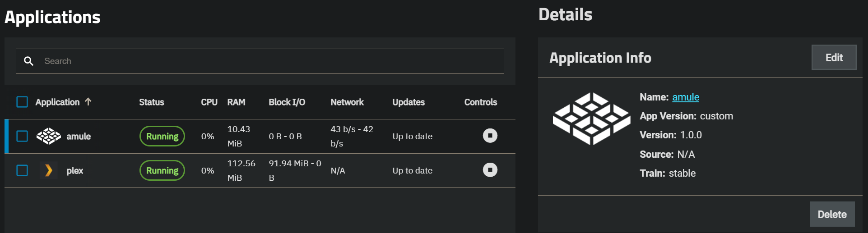Sort by Application column header

[57, 102]
